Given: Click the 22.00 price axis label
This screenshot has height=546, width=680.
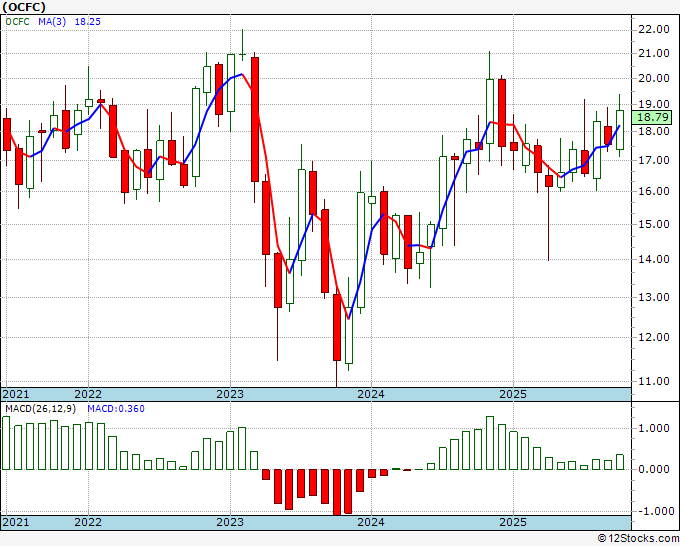Looking at the screenshot, I should [x=654, y=29].
